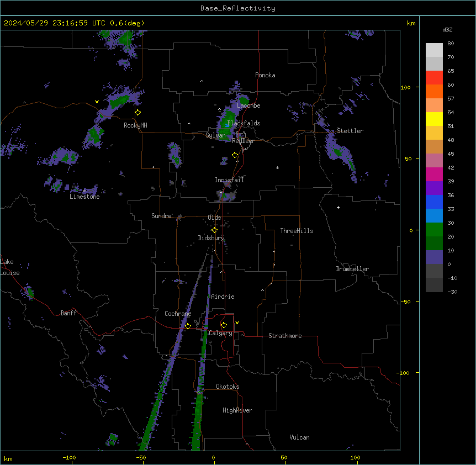Click the Blackfalds city label

(x=244, y=123)
